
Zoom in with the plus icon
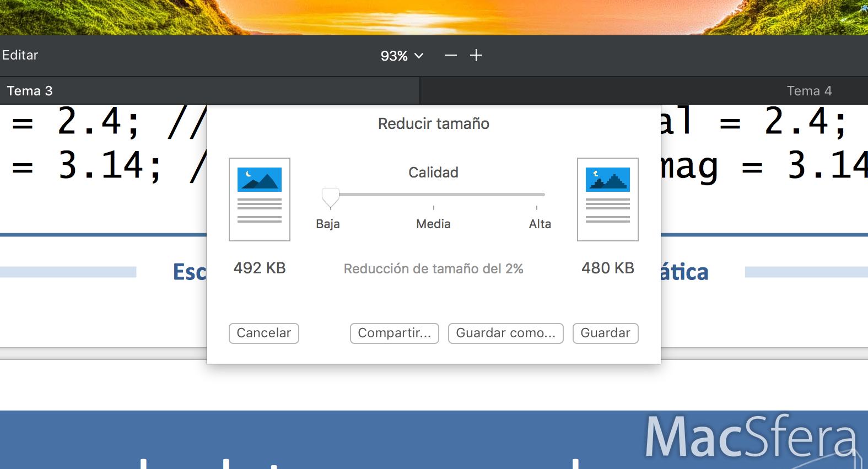(x=476, y=56)
